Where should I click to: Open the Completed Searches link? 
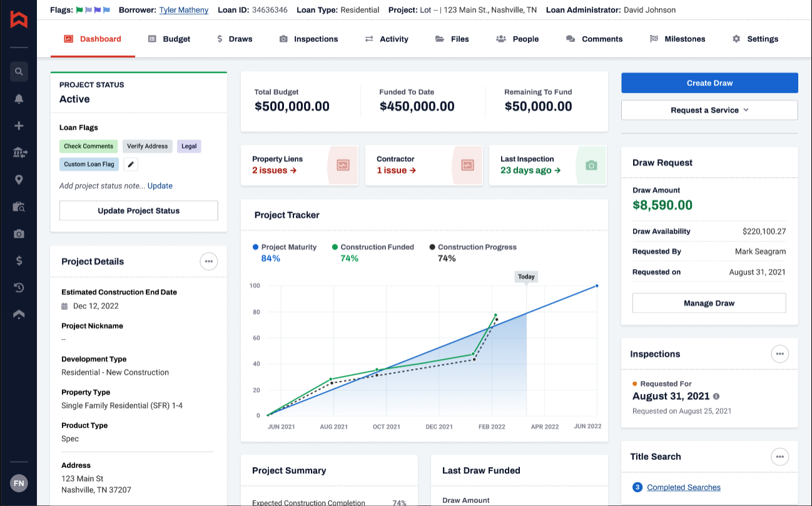click(683, 487)
